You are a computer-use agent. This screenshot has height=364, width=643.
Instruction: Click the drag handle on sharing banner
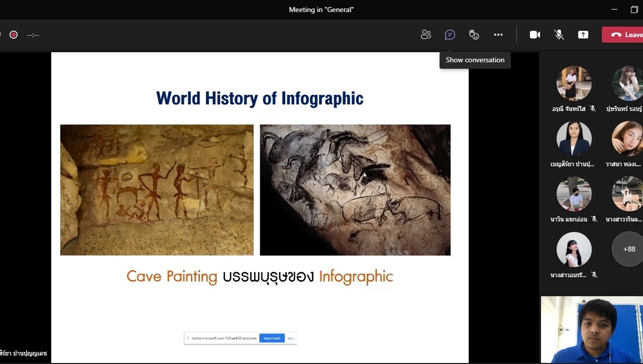188,338
